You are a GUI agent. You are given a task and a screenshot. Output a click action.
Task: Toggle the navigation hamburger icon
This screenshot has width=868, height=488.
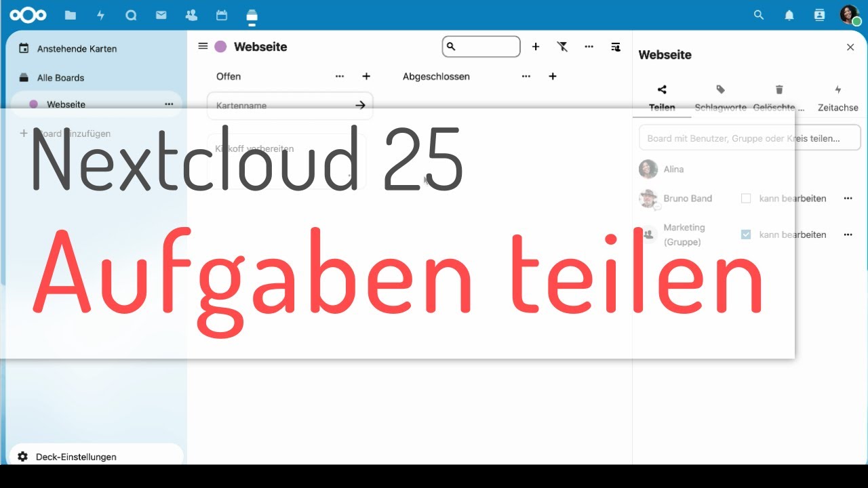(203, 46)
